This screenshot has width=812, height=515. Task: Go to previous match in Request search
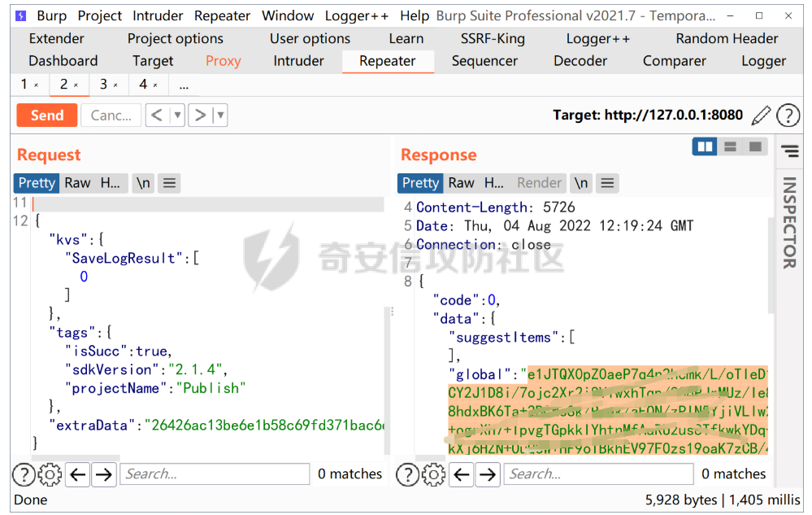[x=78, y=474]
